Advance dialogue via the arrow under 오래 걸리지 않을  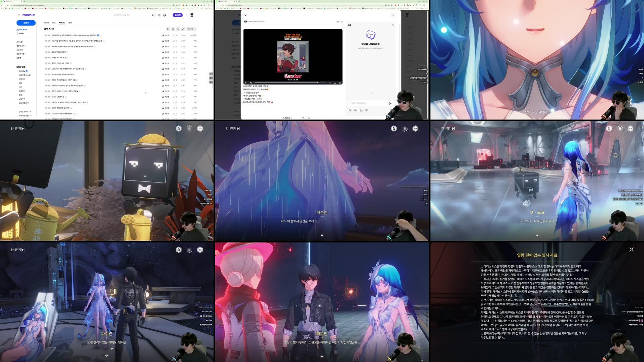tap(107, 356)
